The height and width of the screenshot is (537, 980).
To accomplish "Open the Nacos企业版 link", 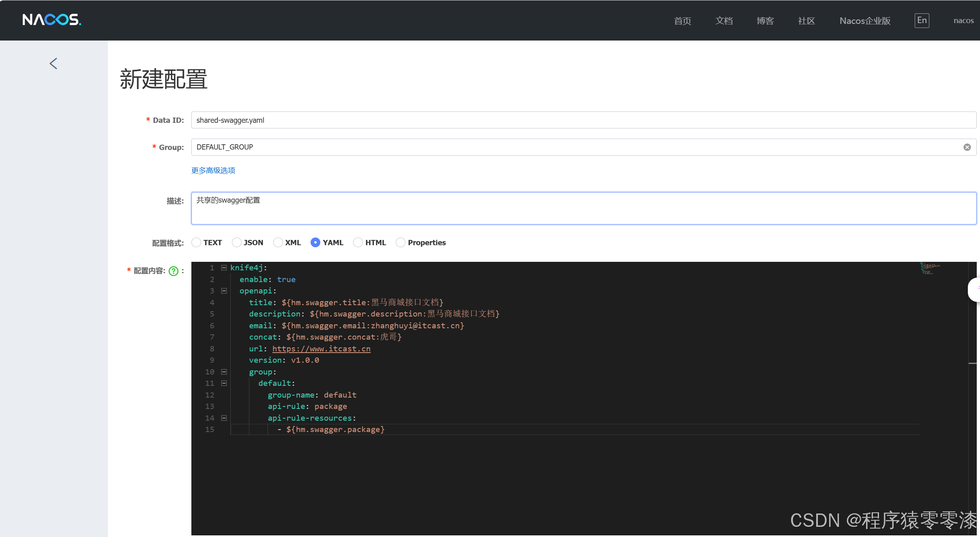I will point(865,21).
